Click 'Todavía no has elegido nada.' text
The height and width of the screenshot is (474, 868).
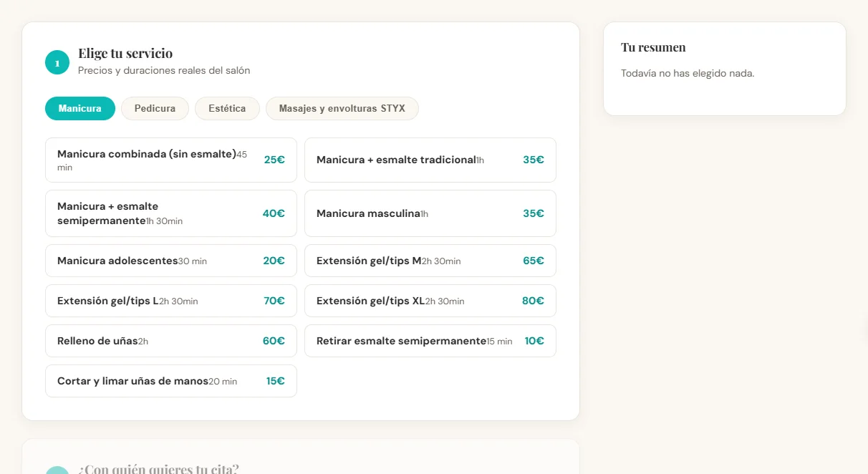688,73
